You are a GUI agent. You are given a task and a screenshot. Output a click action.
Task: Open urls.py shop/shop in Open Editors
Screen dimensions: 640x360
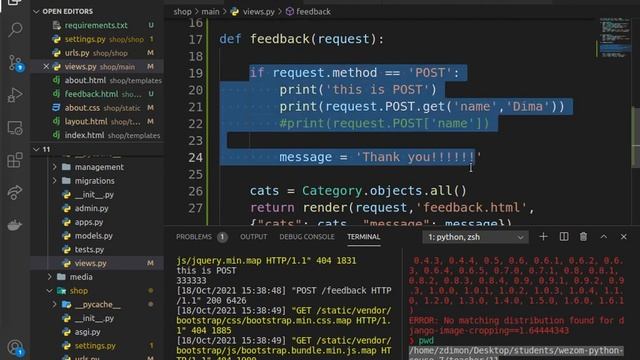pyautogui.click(x=96, y=53)
